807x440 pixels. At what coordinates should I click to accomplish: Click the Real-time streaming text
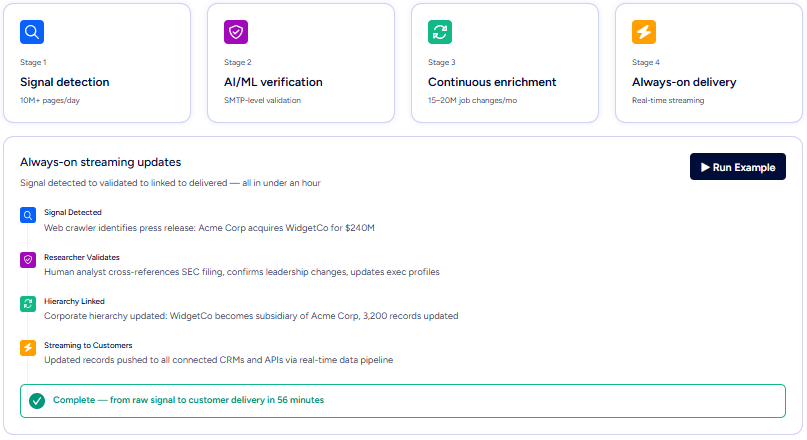tap(668, 100)
